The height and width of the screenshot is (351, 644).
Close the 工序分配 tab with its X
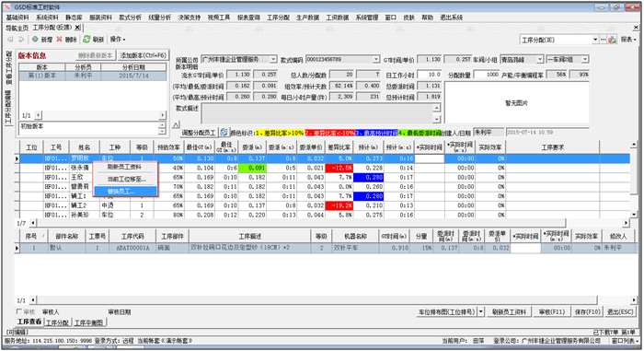tap(77, 28)
